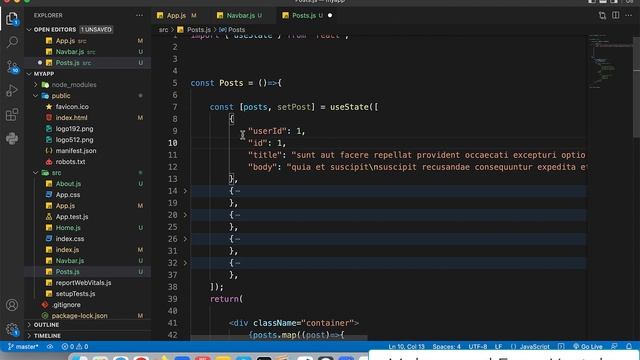Open the Accounts icon
Image resolution: width=640 pixels, height=360 pixels.
pos(12,305)
